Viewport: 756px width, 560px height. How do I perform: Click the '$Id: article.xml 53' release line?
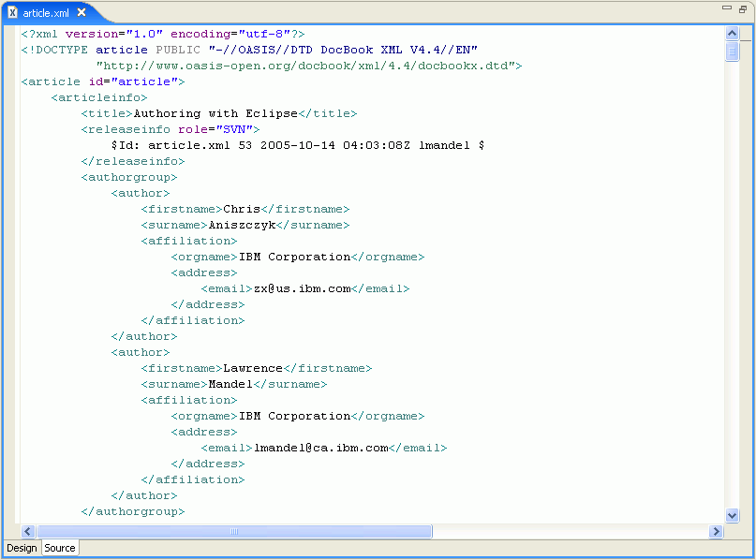click(298, 145)
